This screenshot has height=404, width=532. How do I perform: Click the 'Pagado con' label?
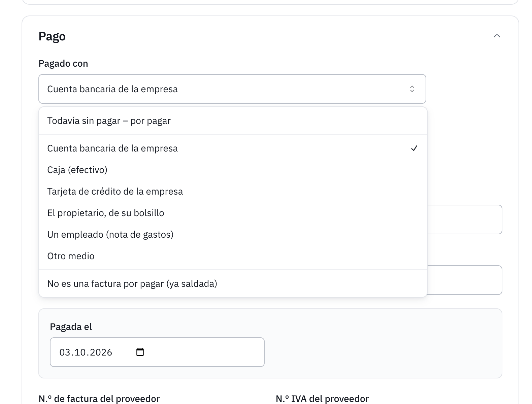[x=63, y=64]
